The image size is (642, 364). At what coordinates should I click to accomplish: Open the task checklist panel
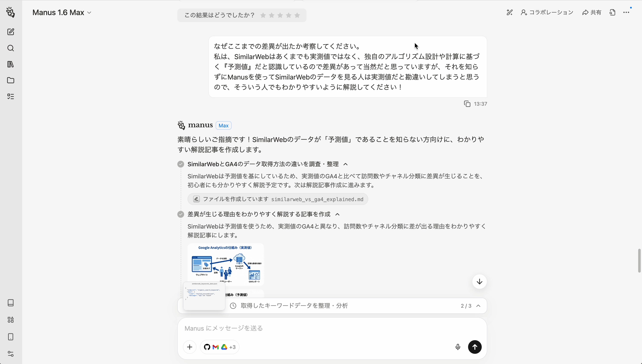point(10,96)
